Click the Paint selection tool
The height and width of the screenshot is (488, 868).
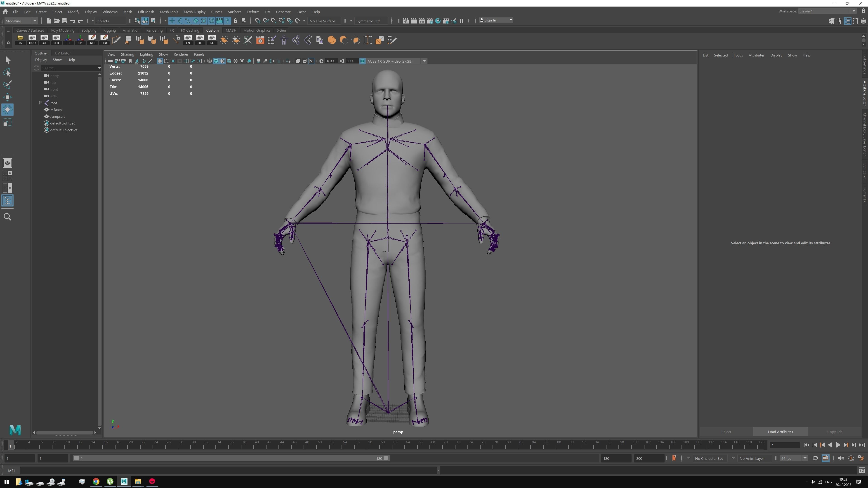[7, 84]
